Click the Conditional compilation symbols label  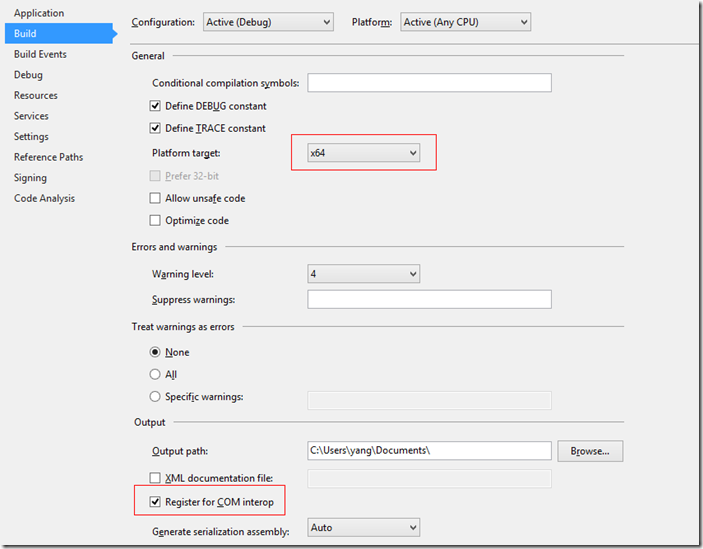coord(226,83)
